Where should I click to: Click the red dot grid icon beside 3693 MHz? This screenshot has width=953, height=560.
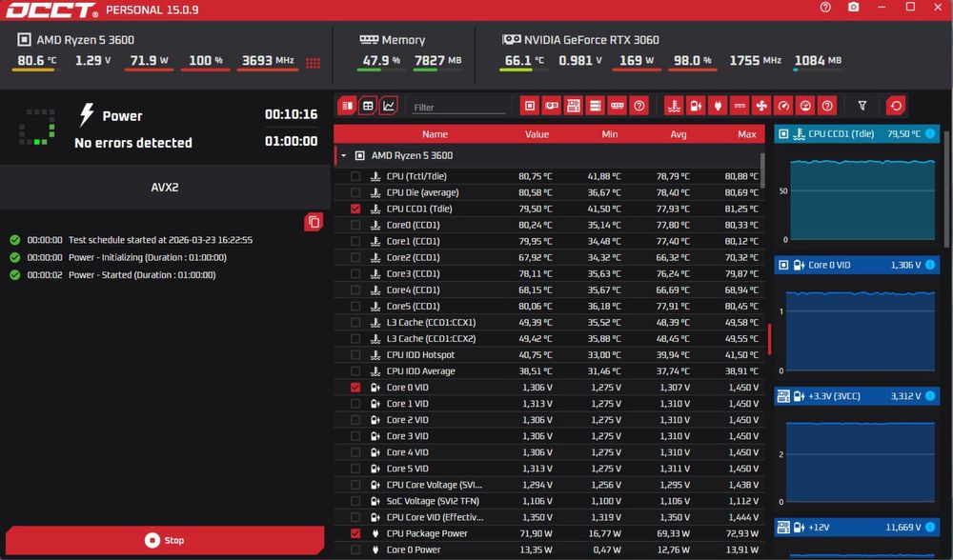click(313, 63)
